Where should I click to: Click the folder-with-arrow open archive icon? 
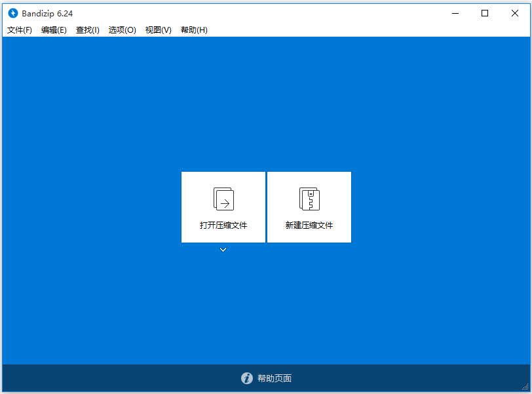coord(223,198)
